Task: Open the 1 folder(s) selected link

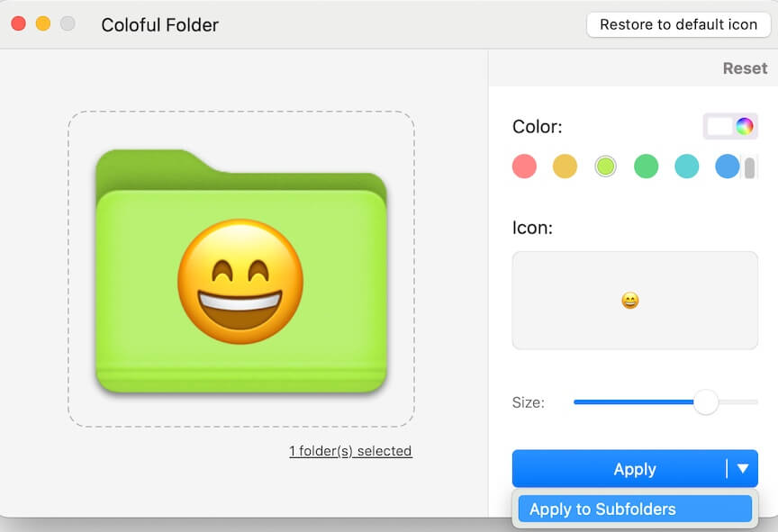Action: [x=349, y=450]
